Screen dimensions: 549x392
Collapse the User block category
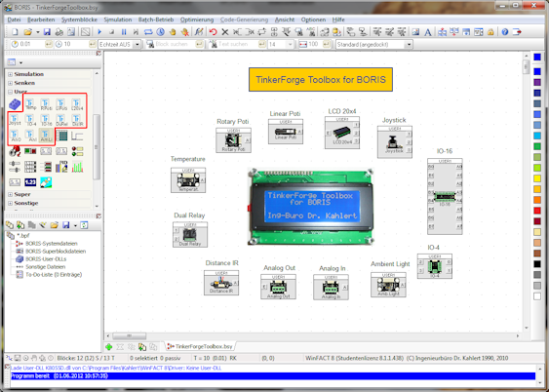click(10, 92)
